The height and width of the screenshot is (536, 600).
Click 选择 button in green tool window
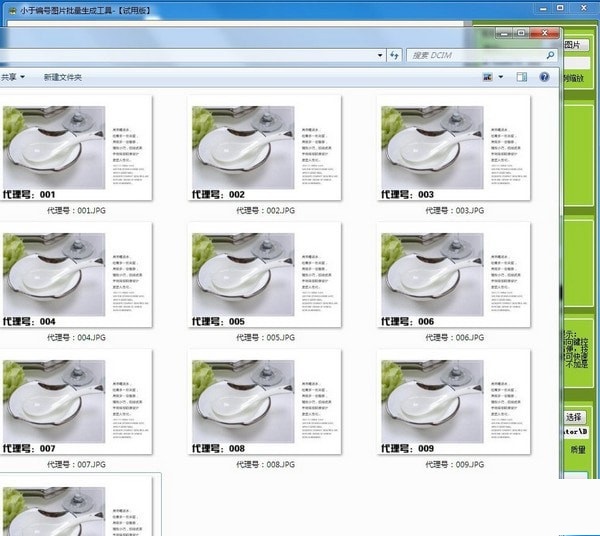coord(574,417)
